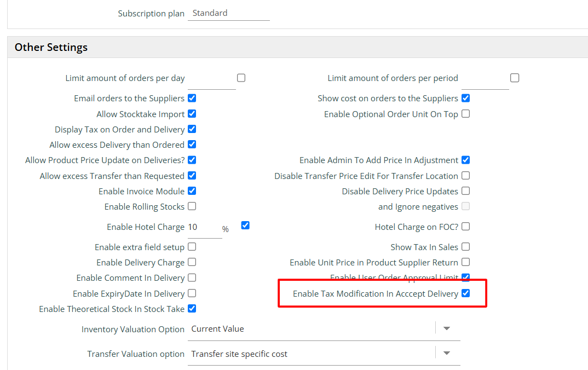
Task: Check Hotel Charge on FOC option
Action: coord(465,227)
